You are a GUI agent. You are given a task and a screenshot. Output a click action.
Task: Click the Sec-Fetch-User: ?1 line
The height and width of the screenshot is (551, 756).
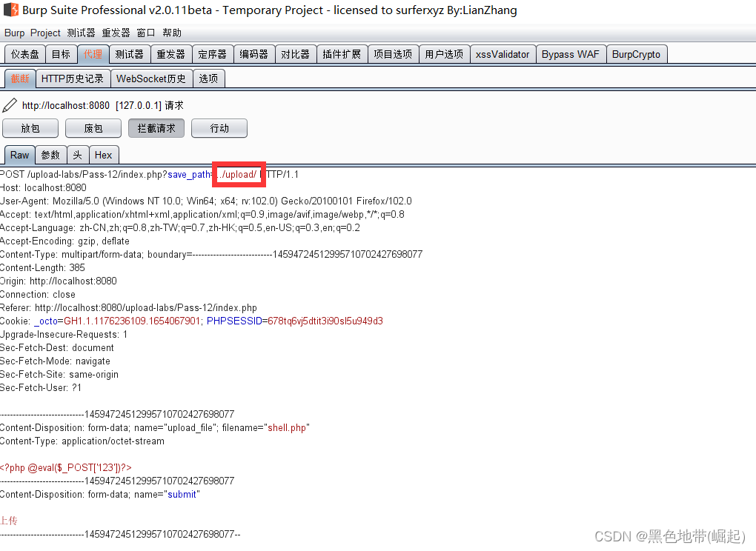41,388
